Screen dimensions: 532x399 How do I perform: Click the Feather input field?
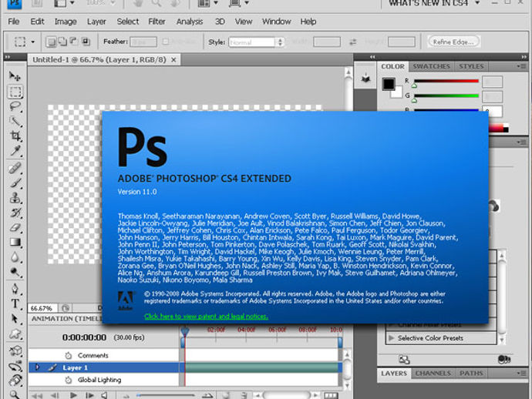(143, 42)
